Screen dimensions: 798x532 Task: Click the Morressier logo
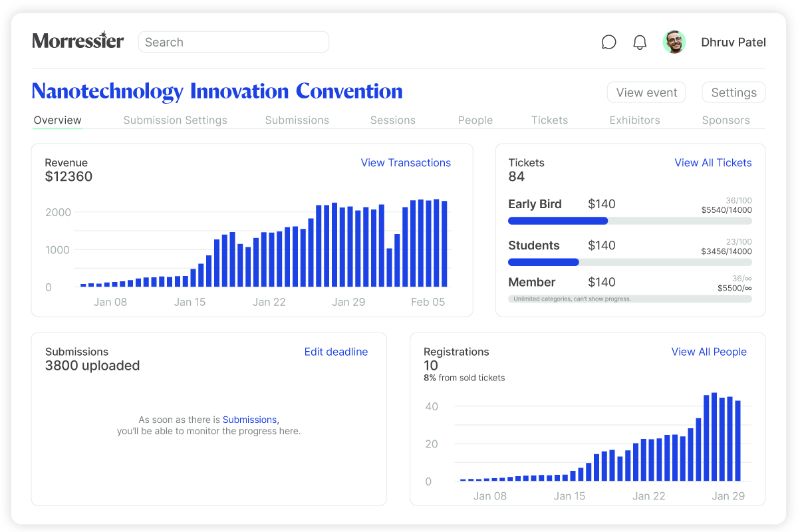coord(78,41)
